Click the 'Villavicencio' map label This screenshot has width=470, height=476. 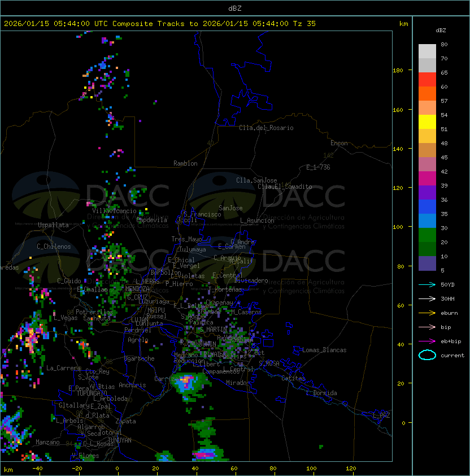(114, 211)
